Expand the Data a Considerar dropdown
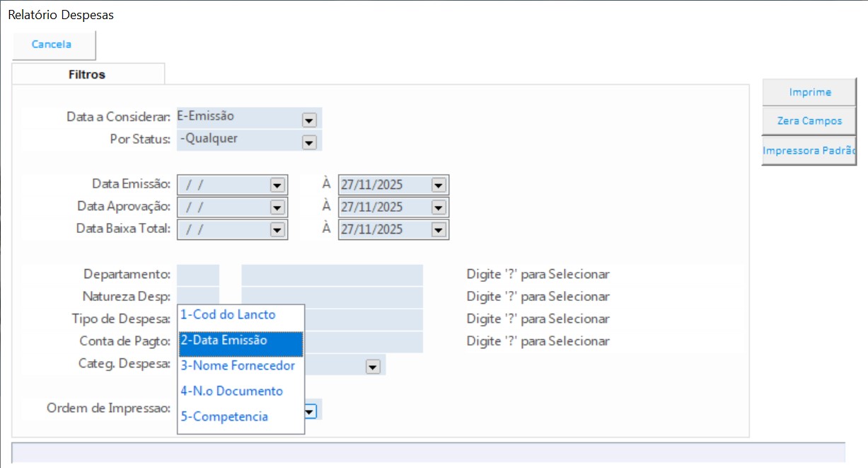868x468 pixels. click(x=308, y=120)
